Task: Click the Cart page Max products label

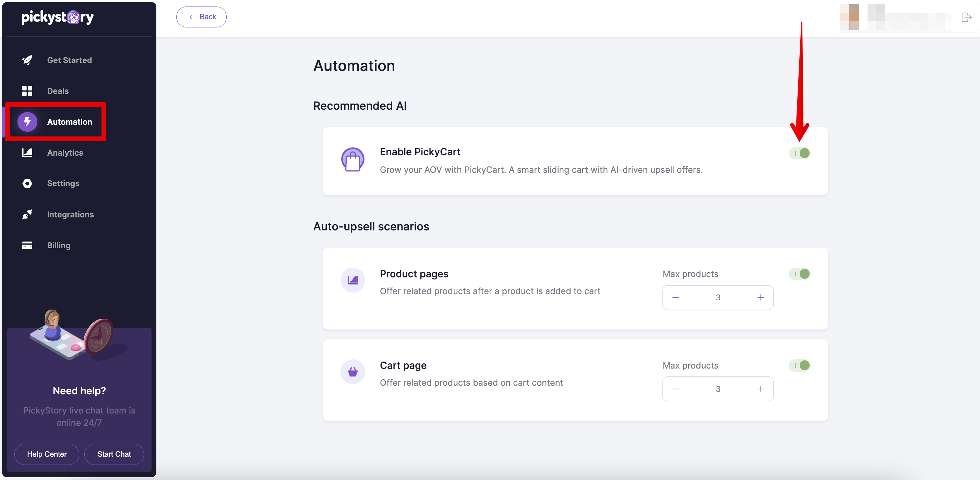Action: [x=690, y=365]
